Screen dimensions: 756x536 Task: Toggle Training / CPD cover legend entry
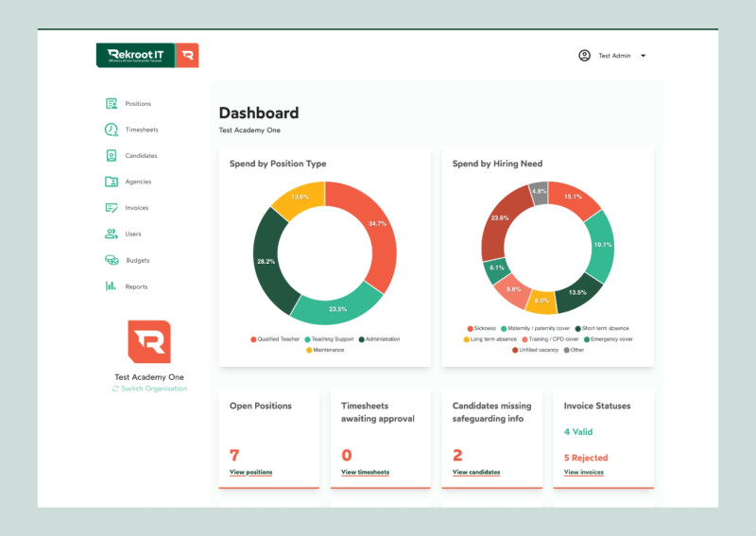pos(550,339)
